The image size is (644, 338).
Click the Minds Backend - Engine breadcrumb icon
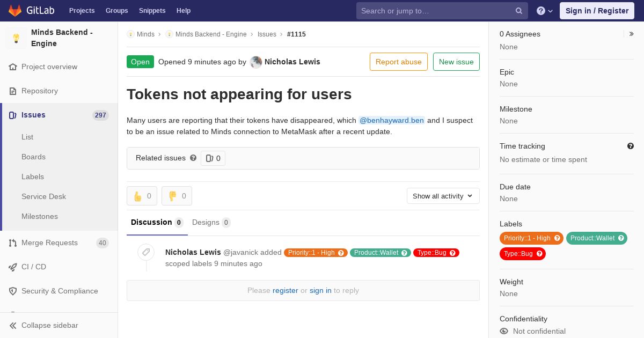coord(169,34)
